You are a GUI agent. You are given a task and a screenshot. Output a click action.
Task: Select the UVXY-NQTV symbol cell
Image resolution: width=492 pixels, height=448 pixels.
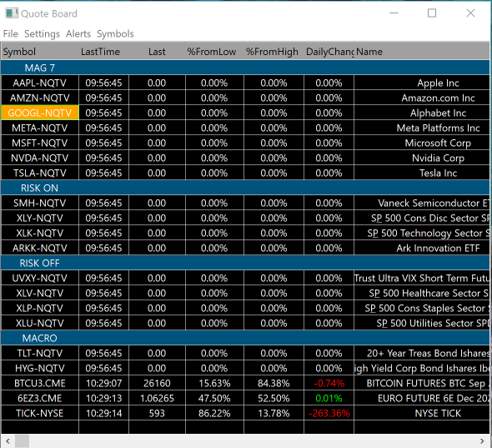(40, 278)
